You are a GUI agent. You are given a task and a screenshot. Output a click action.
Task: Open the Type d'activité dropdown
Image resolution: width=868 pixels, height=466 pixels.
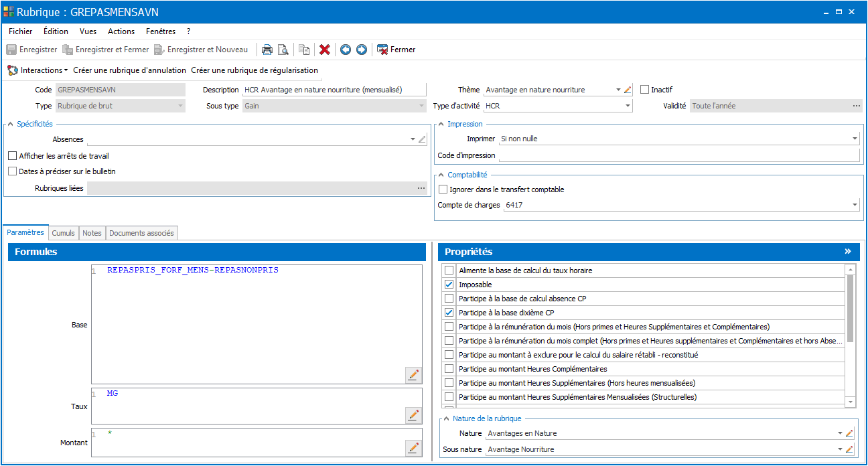pos(628,106)
